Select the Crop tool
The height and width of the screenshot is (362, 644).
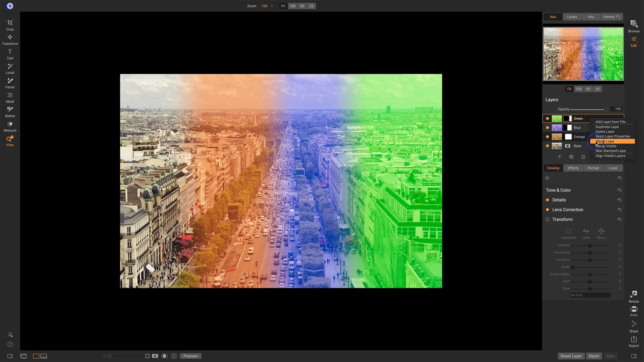pyautogui.click(x=10, y=25)
